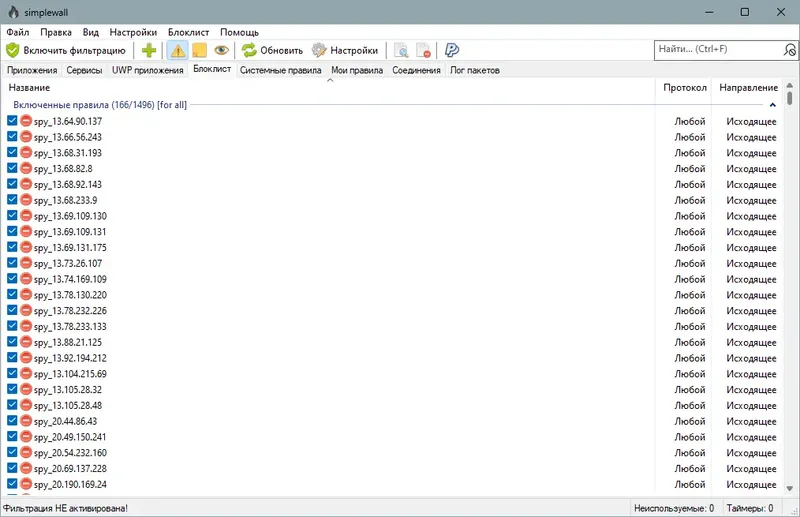Image resolution: width=800 pixels, height=517 pixels.
Task: Add a new rule with green plus icon
Action: [149, 50]
